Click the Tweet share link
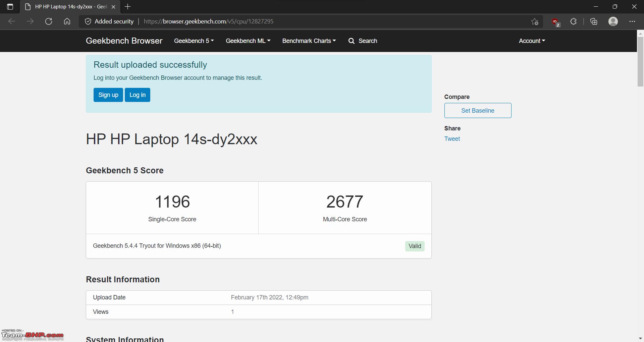Screen dimensions: 644x342 [452, 139]
